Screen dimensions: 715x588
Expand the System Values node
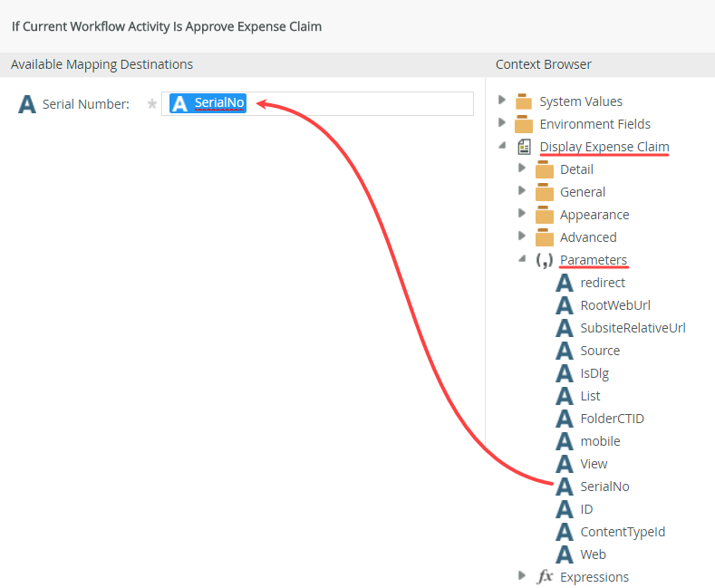502,100
